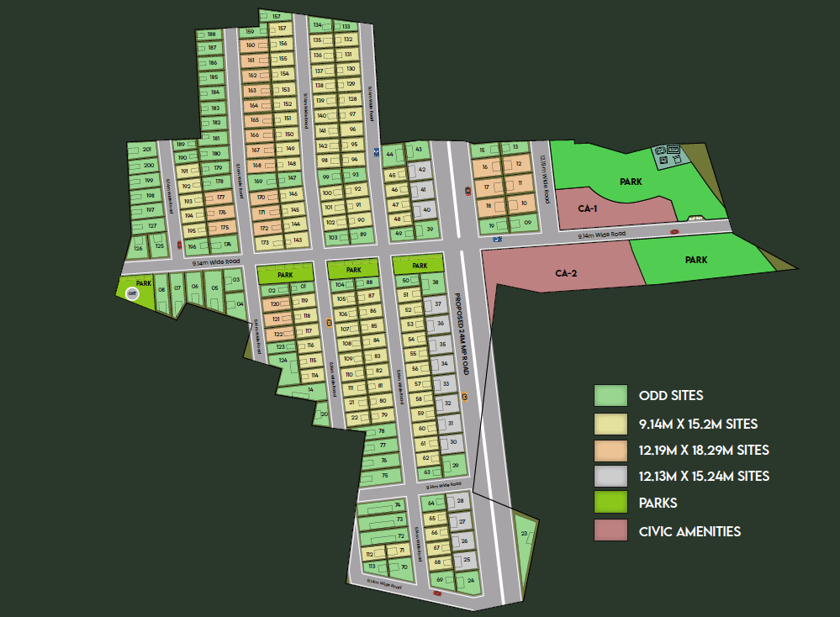
Task: Click the CIVIC AMENITIES pink legend swatch
Action: (610, 530)
